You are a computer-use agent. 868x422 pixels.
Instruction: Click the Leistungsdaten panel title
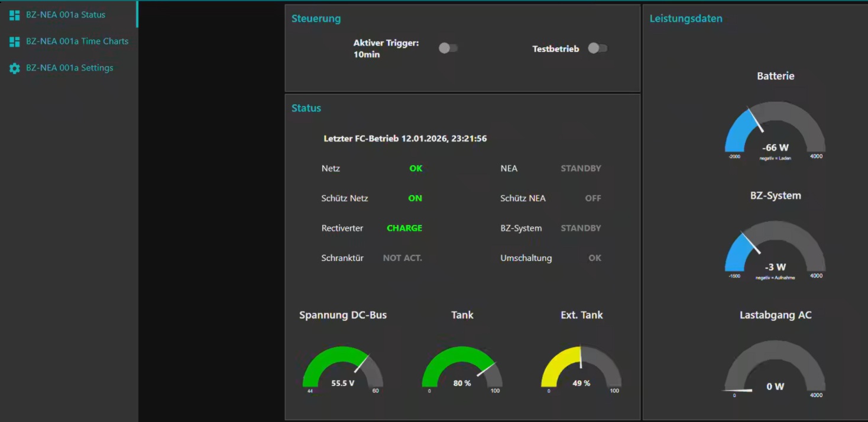(686, 18)
